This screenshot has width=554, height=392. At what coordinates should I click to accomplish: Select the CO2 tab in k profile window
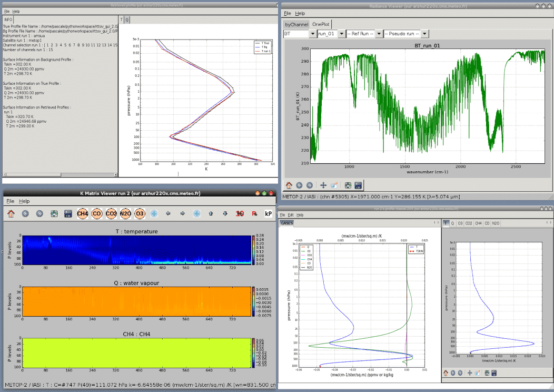(469, 223)
